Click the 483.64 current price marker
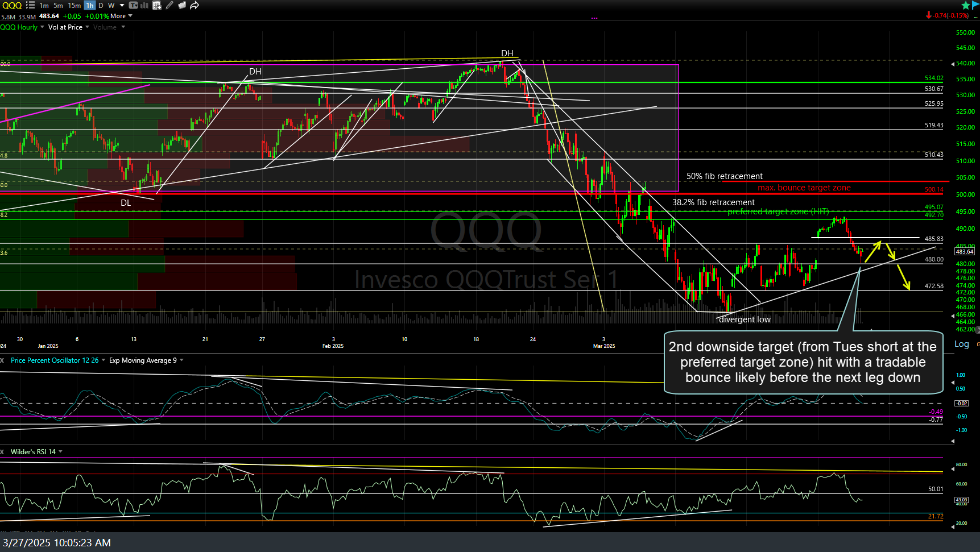Image resolution: width=980 pixels, height=552 pixels. point(965,251)
